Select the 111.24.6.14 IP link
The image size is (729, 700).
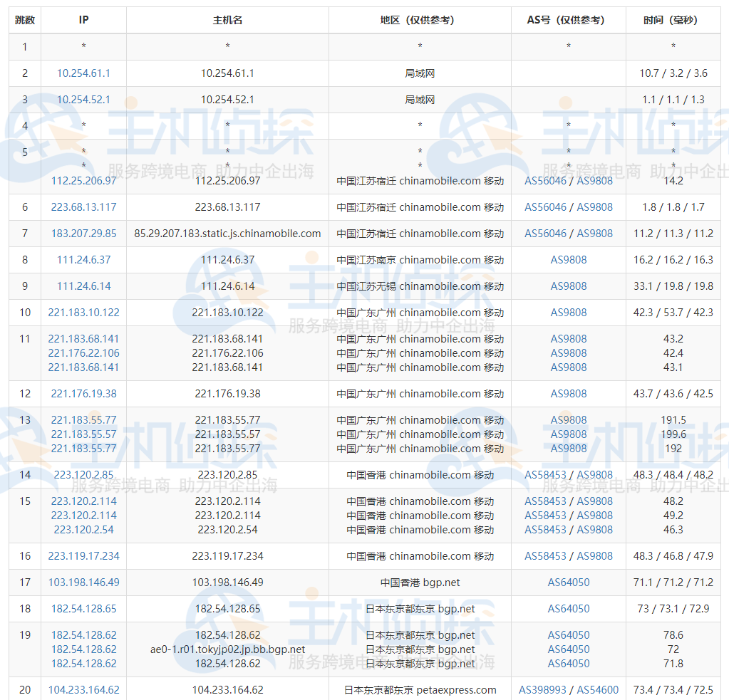(x=83, y=286)
